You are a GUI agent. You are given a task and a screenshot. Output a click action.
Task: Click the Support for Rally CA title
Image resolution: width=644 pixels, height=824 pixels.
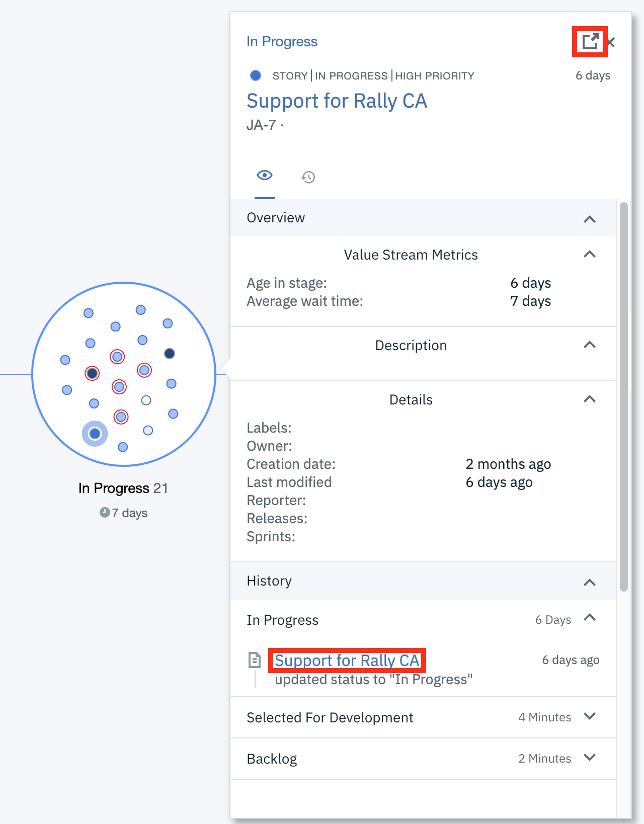coord(337,101)
